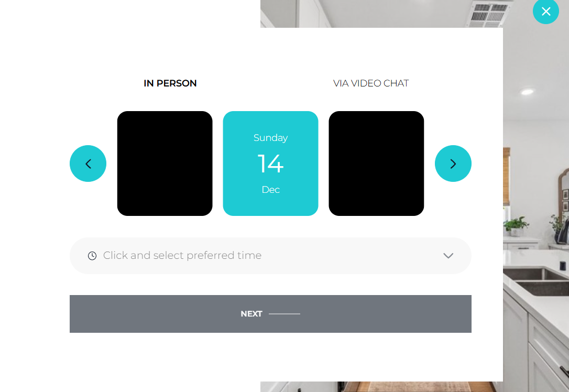Advance to later dates with right arrow
The image size is (569, 392).
(453, 164)
